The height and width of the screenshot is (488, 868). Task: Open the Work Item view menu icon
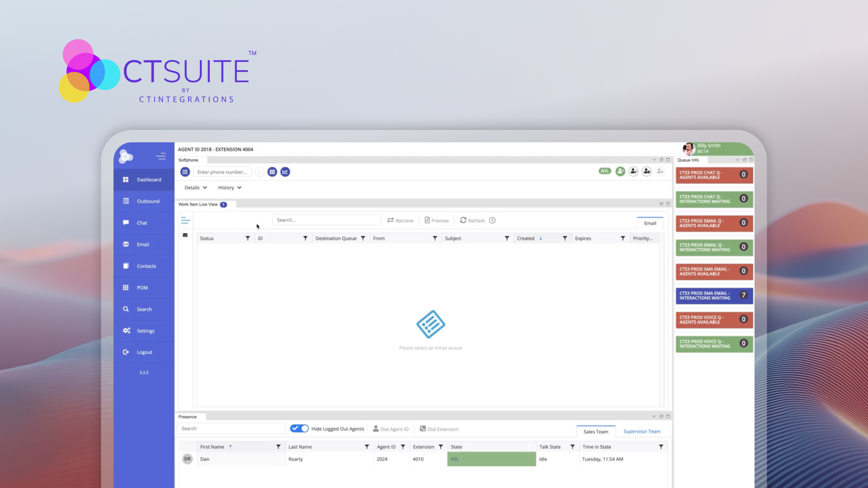point(185,221)
